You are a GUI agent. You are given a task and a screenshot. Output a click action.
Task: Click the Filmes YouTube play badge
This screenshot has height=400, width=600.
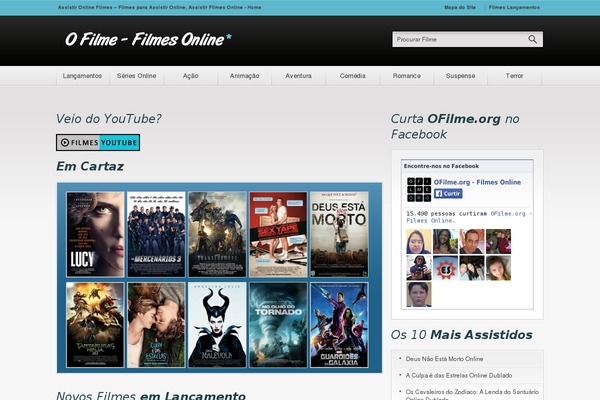coord(98,142)
